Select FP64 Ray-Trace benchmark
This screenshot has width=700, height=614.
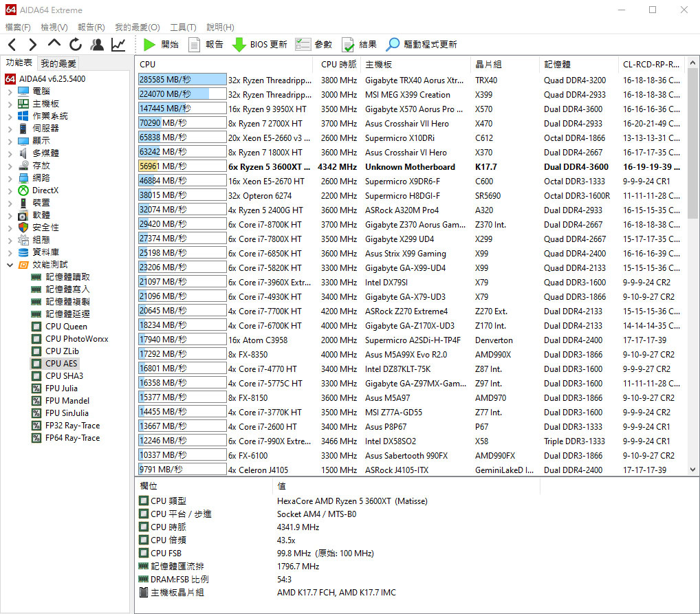tap(65, 438)
